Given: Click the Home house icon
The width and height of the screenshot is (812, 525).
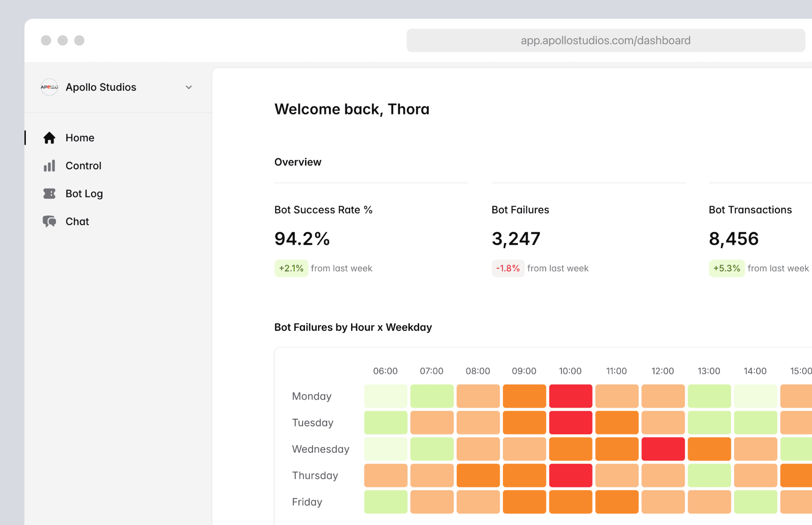Looking at the screenshot, I should point(49,138).
